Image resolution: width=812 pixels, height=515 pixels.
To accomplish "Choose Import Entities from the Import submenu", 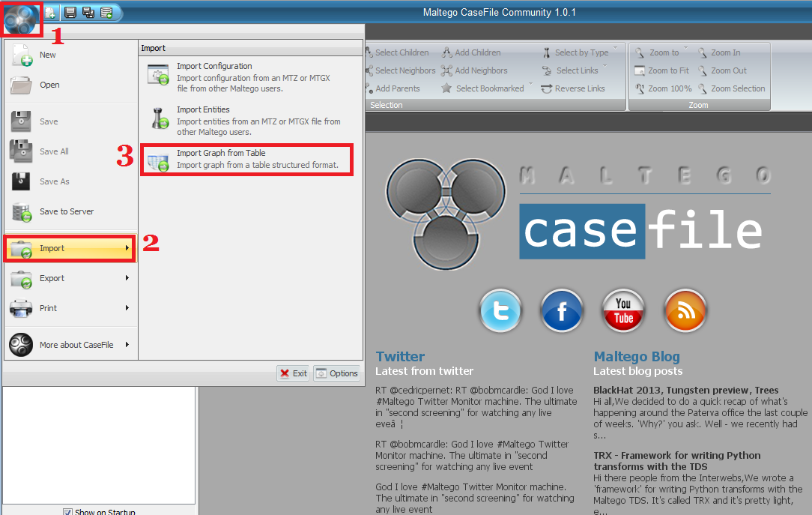I will [x=251, y=121].
